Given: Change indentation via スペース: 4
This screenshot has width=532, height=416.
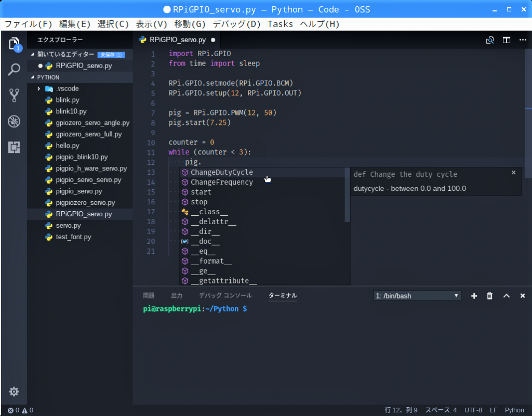Looking at the screenshot, I should tap(441, 410).
